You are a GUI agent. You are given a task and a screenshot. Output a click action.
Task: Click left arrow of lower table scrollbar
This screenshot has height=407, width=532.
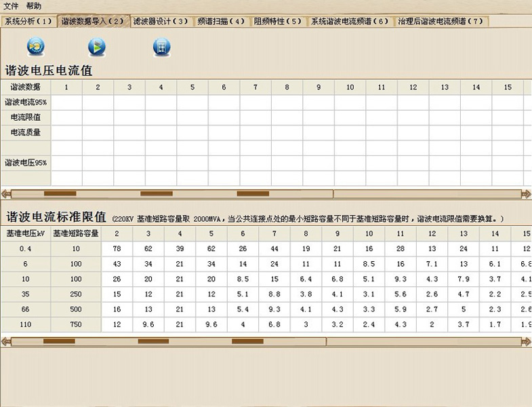tap(6, 341)
